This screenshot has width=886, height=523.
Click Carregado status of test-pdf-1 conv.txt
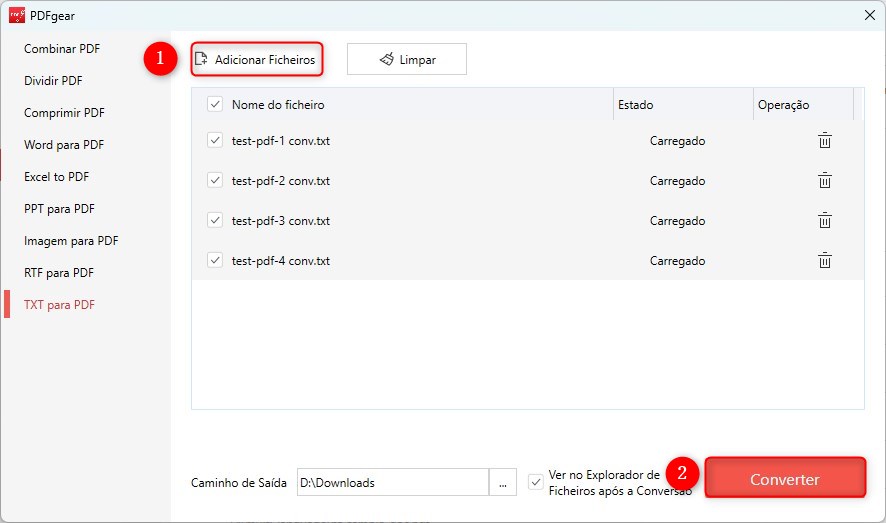pos(677,141)
